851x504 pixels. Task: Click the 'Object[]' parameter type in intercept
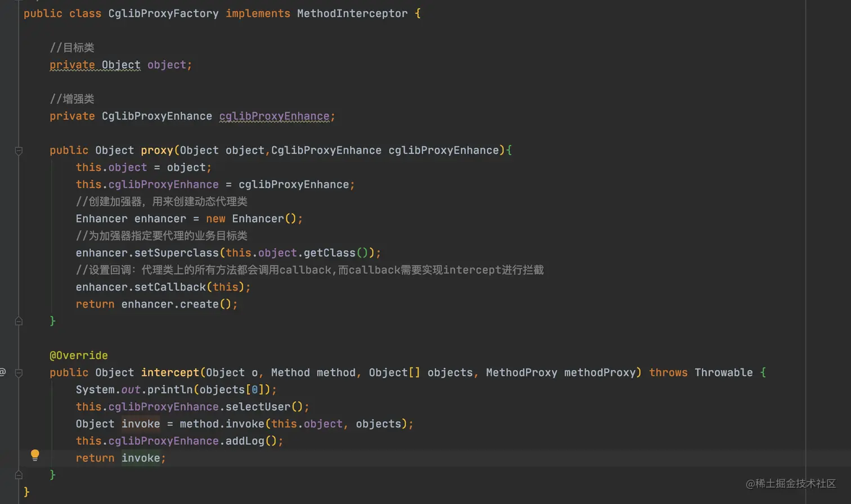click(395, 372)
